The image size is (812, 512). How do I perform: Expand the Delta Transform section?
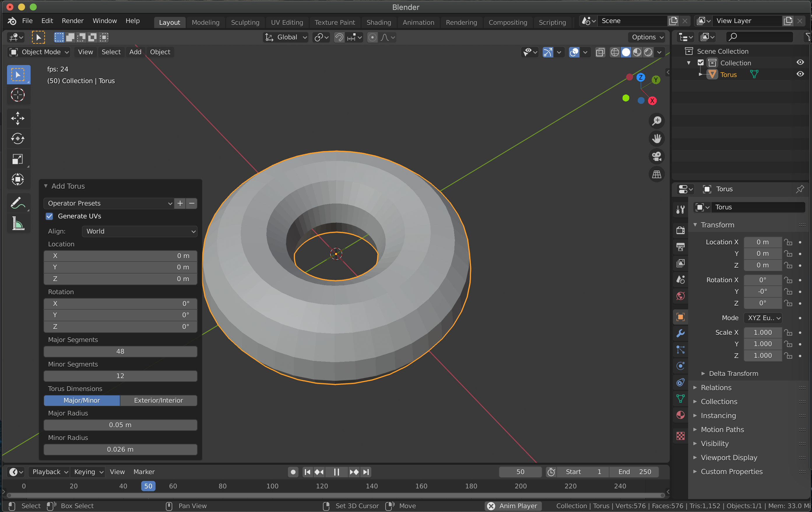(733, 374)
